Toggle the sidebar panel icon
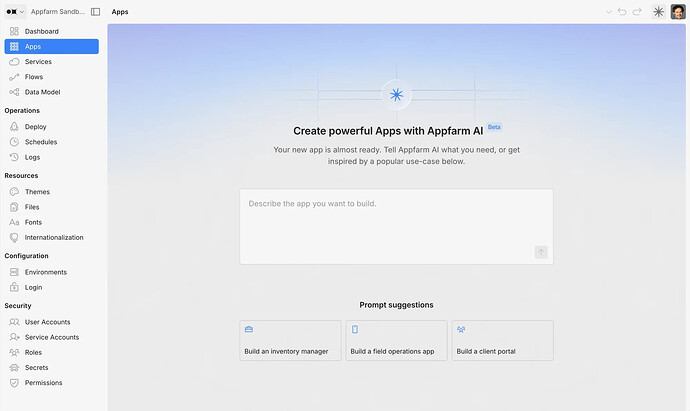 pyautogui.click(x=95, y=12)
